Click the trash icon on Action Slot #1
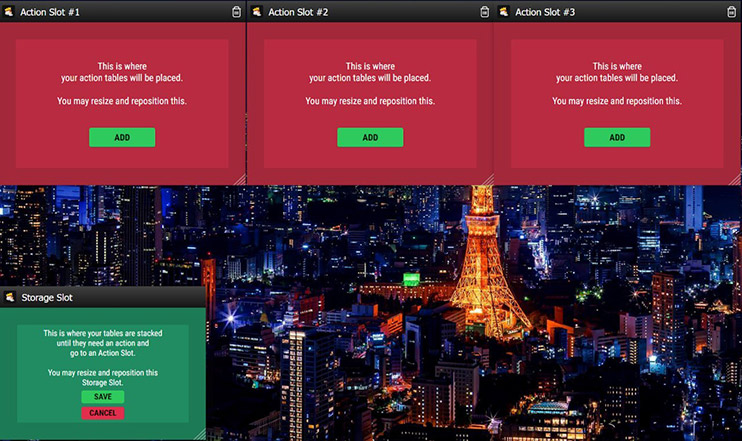Viewport: 742px width, 441px height. pyautogui.click(x=237, y=12)
